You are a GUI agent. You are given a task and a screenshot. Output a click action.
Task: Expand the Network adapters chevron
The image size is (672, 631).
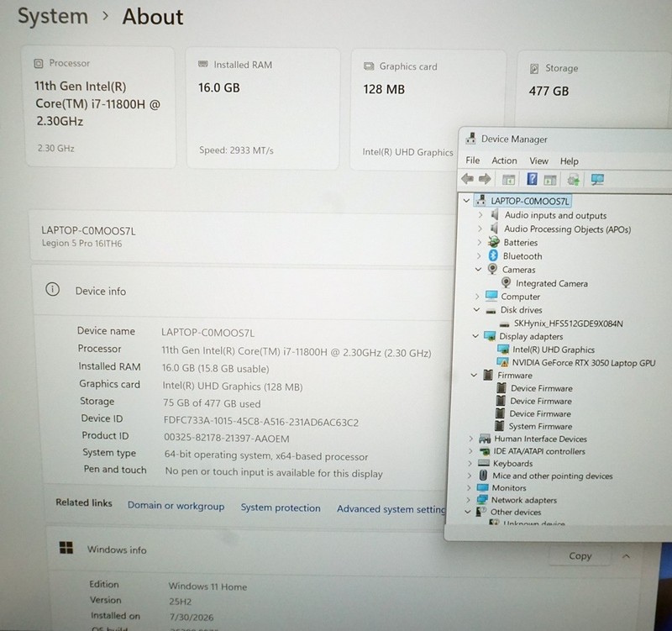(x=469, y=500)
